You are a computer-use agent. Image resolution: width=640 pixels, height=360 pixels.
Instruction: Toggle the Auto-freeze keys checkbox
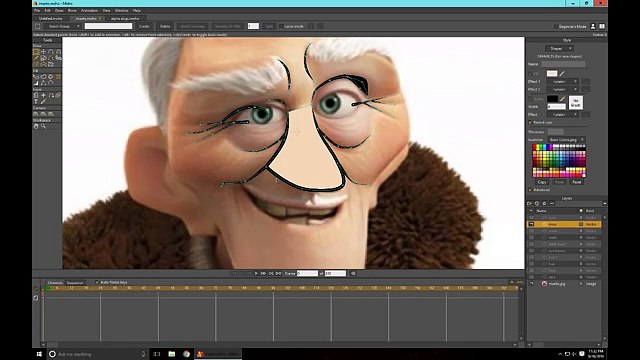pos(97,282)
